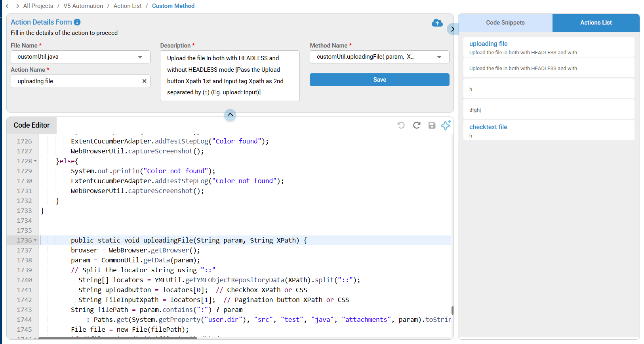Select the checktext file action
Viewport: 644px width, 344px height.
point(488,127)
